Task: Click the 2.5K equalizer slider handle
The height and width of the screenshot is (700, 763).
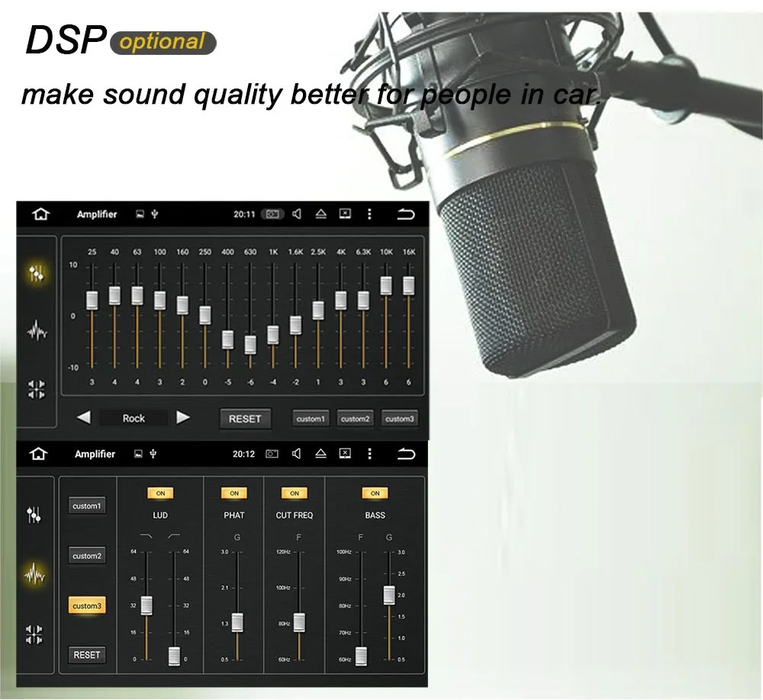Action: pos(318,311)
